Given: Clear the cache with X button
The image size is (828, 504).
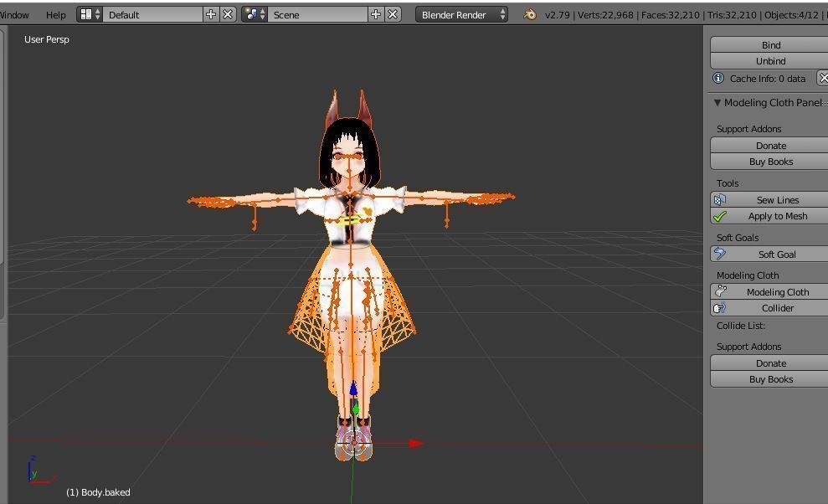Looking at the screenshot, I should (x=823, y=78).
